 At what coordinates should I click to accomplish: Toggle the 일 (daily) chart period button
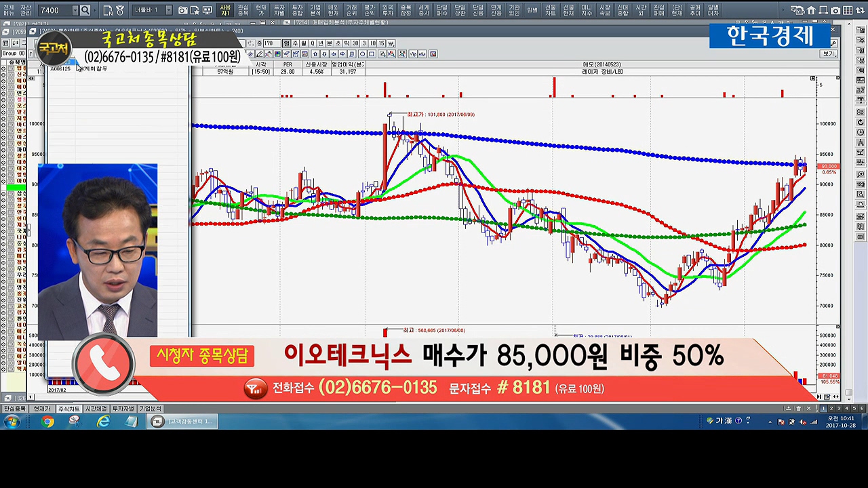point(286,43)
